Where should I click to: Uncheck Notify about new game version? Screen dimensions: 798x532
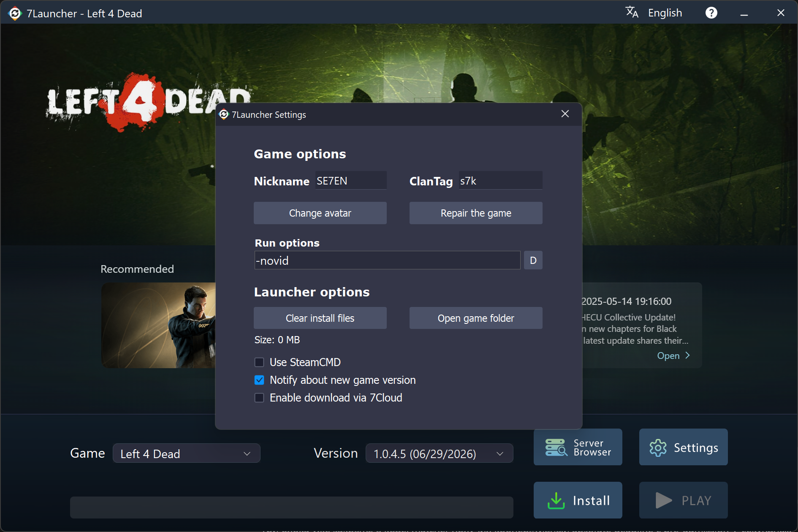pos(259,380)
